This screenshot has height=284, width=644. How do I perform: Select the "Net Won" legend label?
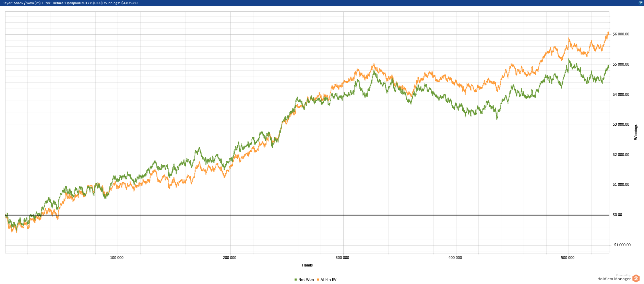point(306,280)
